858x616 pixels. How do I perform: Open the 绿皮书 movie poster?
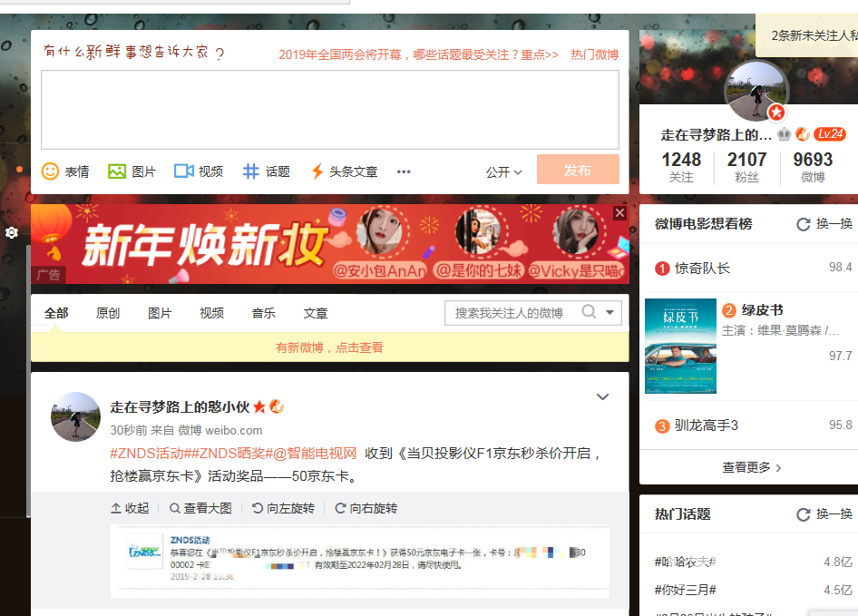681,346
